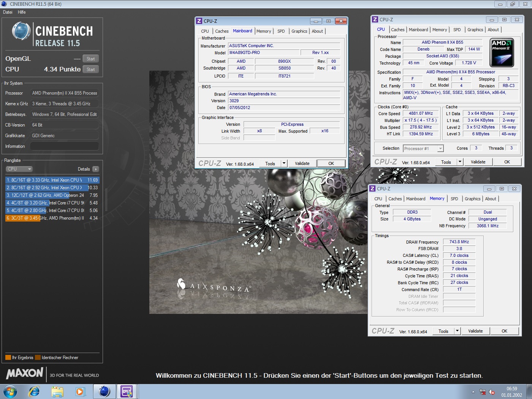
Task: Open Graphics tab in Mainboard CPU-Z window
Action: (299, 31)
